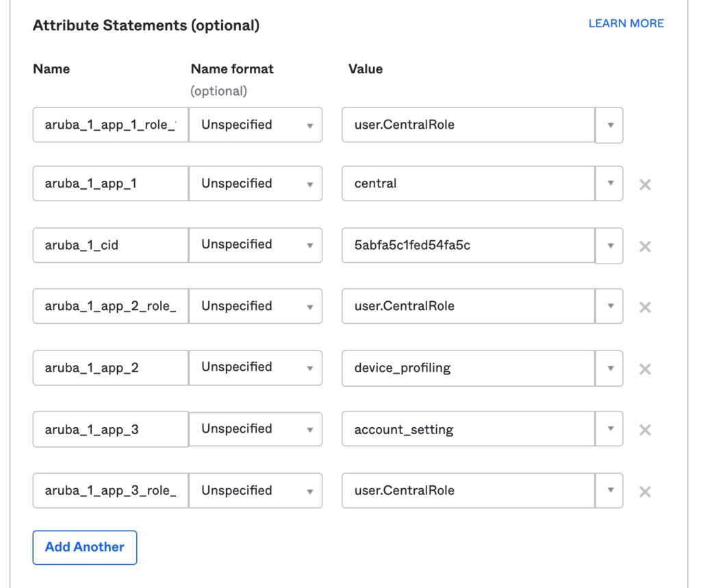Open the device_profiling value dropdown
Viewport: 701px width, 588px height.
[x=609, y=368]
